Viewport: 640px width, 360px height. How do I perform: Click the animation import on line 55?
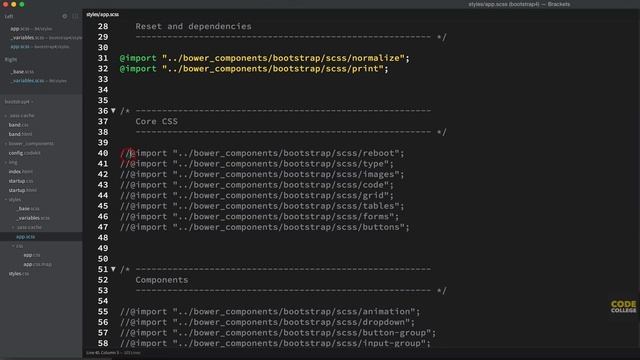point(270,311)
